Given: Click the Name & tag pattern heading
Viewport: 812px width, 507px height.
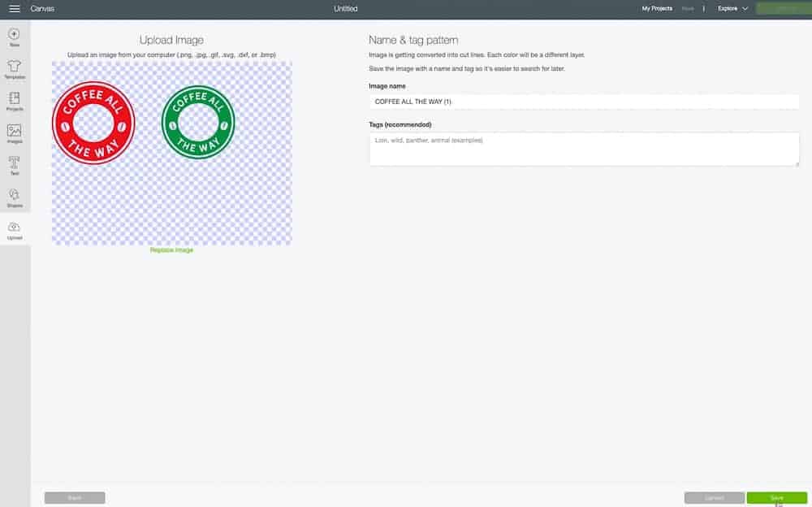Looking at the screenshot, I should coord(413,40).
